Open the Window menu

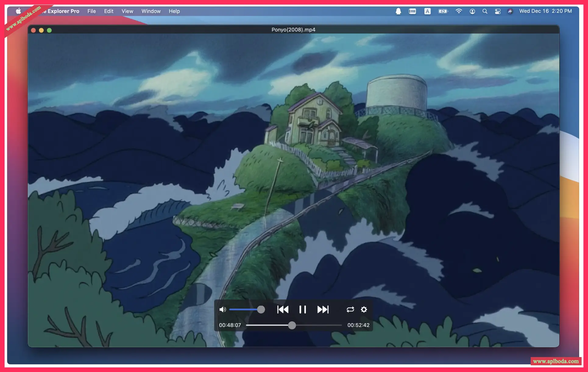click(151, 11)
